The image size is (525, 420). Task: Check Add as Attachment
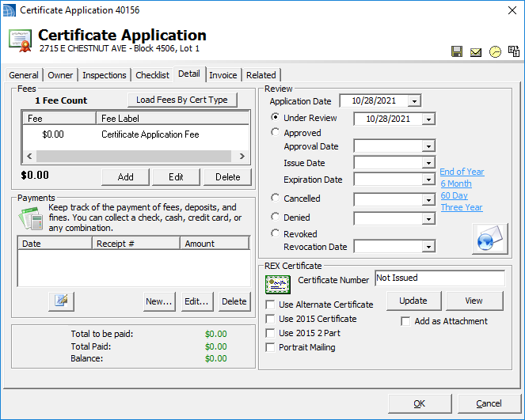click(405, 321)
